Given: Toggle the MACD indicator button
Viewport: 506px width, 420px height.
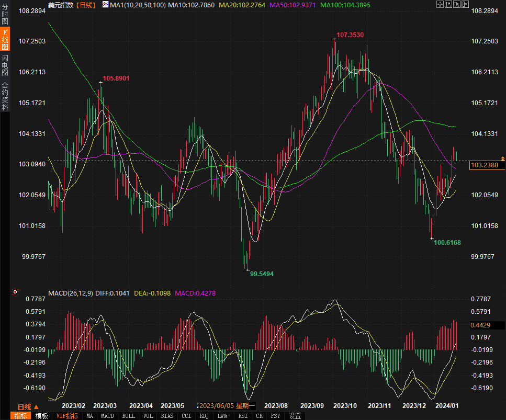Looking at the screenshot, I should (107, 416).
